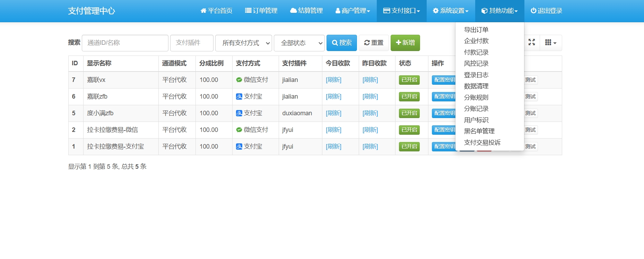Image resolution: width=644 pixels, height=259 pixels.
Task: Open the 商户管理 dropdown menu
Action: 353,11
